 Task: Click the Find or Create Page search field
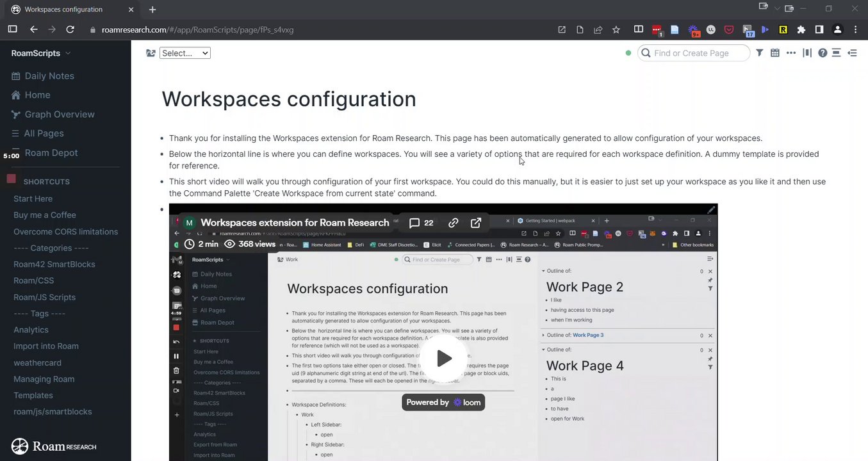694,53
